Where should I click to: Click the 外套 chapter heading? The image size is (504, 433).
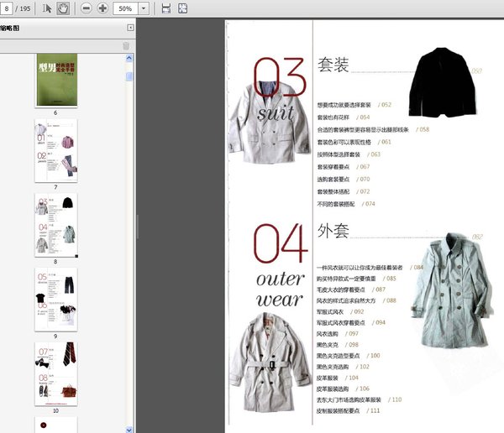[333, 231]
